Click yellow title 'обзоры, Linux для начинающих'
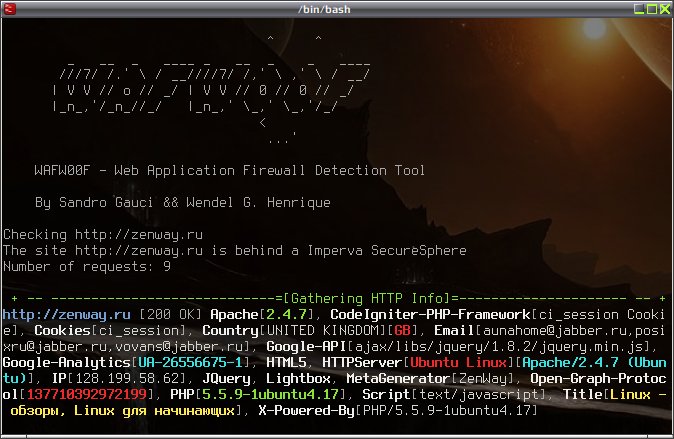The height and width of the screenshot is (439, 674). [x=123, y=411]
